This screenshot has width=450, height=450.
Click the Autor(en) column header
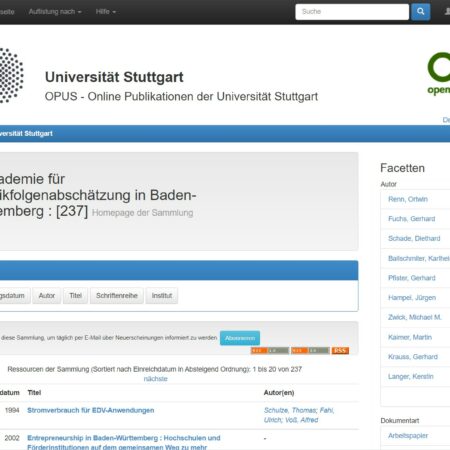[x=279, y=393]
